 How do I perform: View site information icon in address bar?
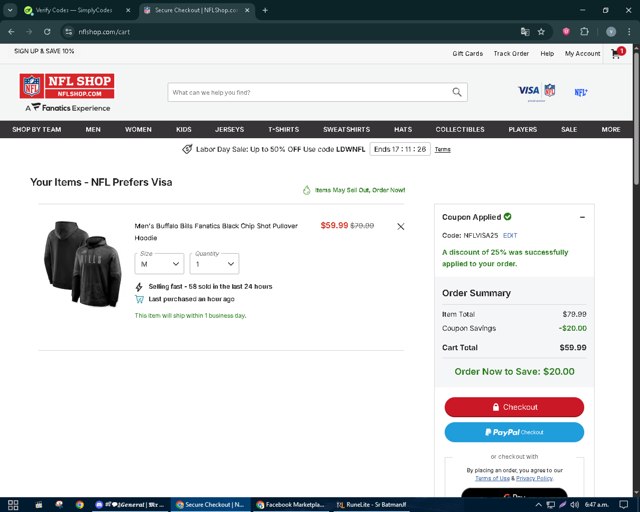(x=69, y=32)
